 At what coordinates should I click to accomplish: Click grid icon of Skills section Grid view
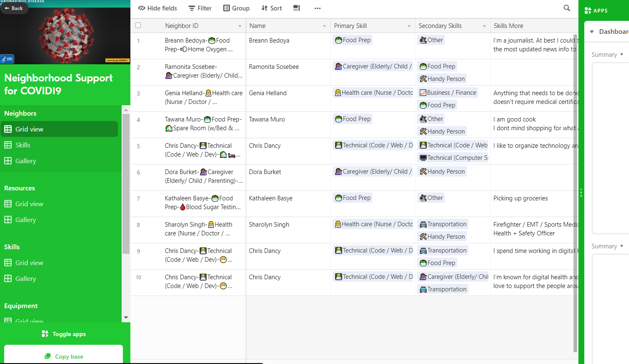(x=8, y=263)
